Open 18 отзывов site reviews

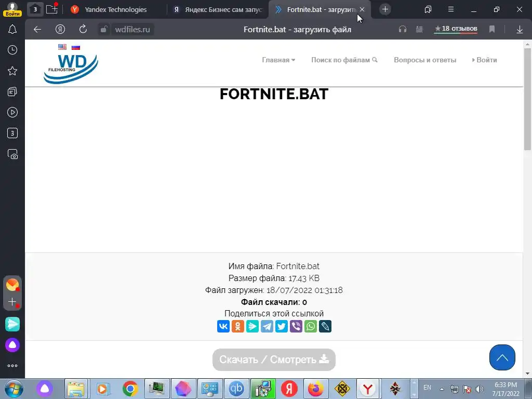pos(456,29)
